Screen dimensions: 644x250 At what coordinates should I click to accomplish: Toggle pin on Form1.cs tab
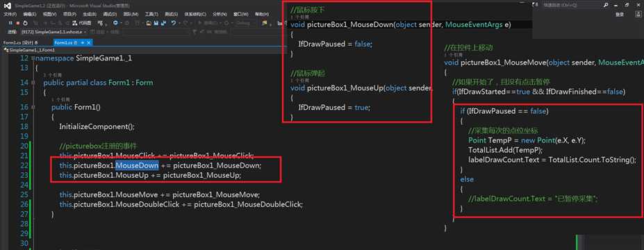tap(83, 42)
